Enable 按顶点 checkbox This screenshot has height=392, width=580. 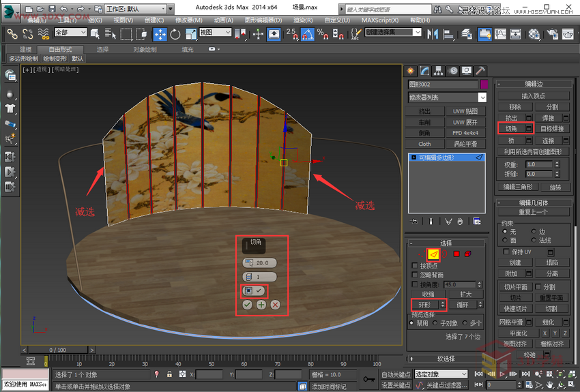[x=415, y=266]
